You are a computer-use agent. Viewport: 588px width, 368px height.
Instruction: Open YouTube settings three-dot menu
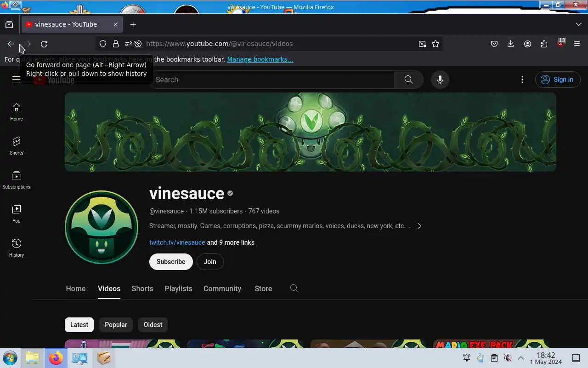coord(522,80)
